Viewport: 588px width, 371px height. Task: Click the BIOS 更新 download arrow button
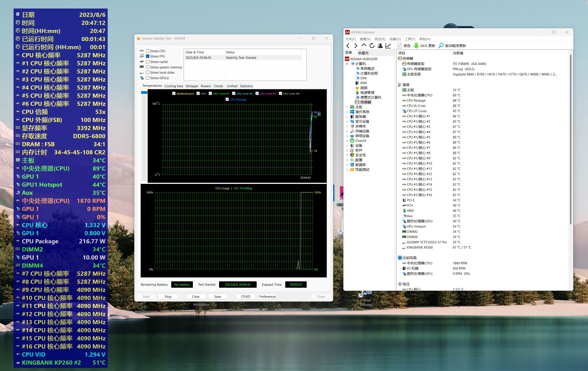[424, 46]
